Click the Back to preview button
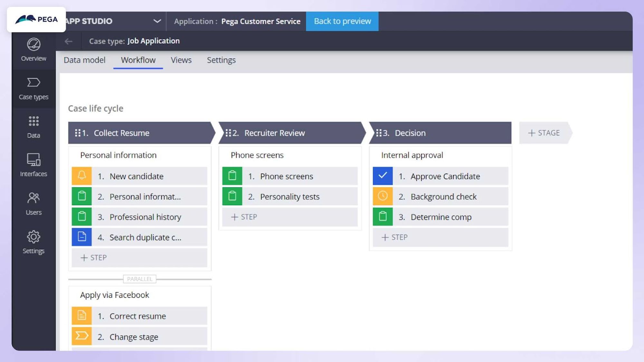This screenshot has height=362, width=644. (x=342, y=21)
